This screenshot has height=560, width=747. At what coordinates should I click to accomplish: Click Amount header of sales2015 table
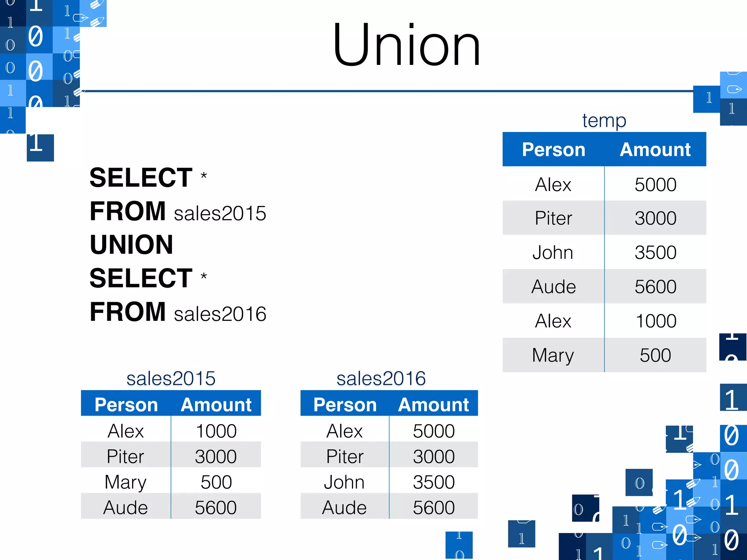(216, 405)
